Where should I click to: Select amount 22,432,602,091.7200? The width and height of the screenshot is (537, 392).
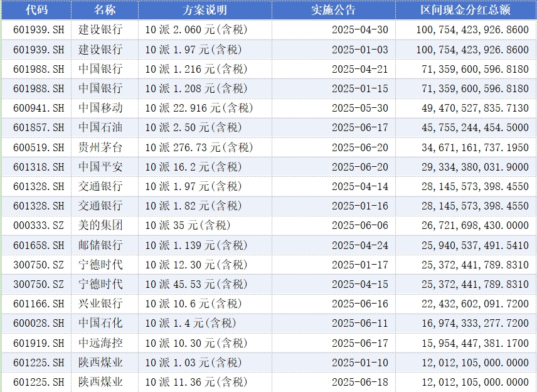pos(465,304)
